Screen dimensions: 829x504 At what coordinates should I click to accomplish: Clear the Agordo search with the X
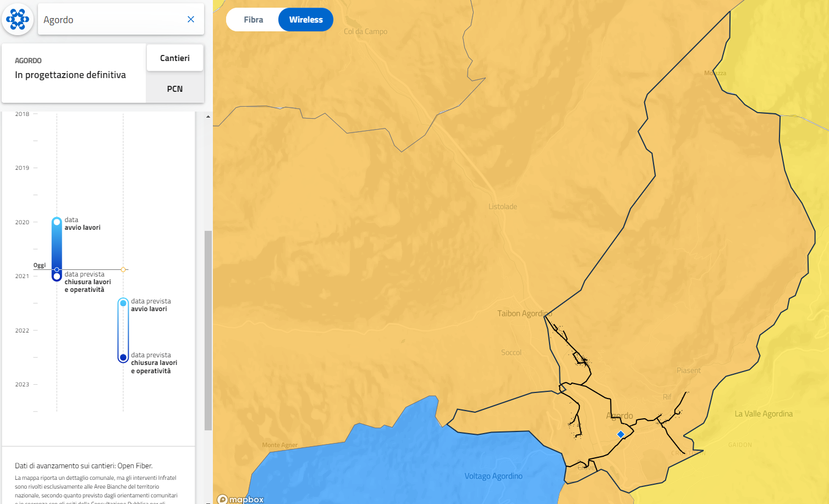click(x=191, y=19)
